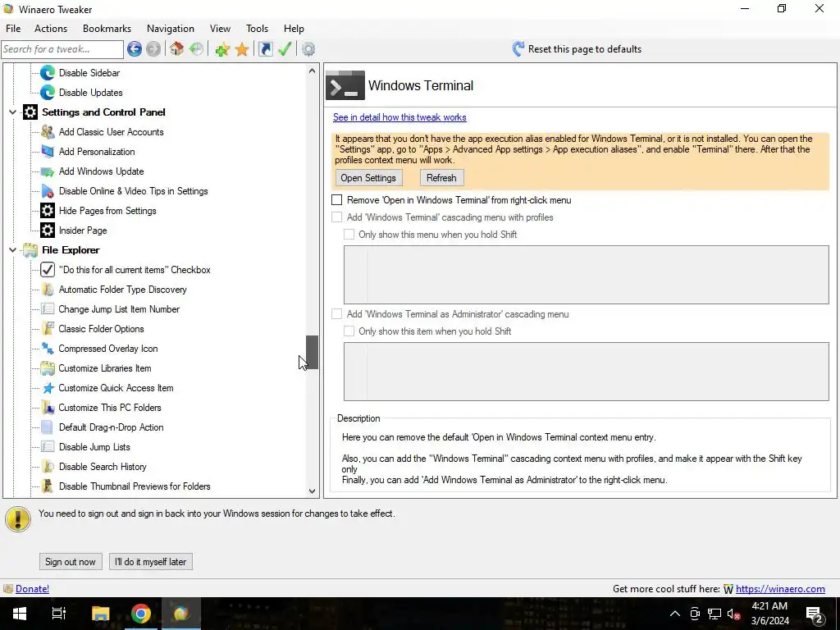Select Customize This PC Folders item
Screen dimensions: 840x630
click(110, 408)
